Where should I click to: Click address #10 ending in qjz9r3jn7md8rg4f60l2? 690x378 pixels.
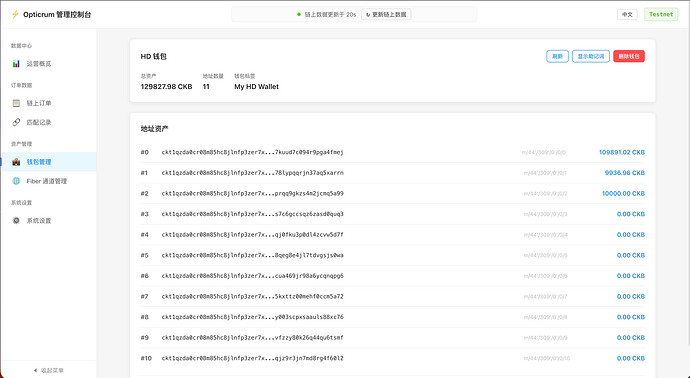[x=253, y=358]
